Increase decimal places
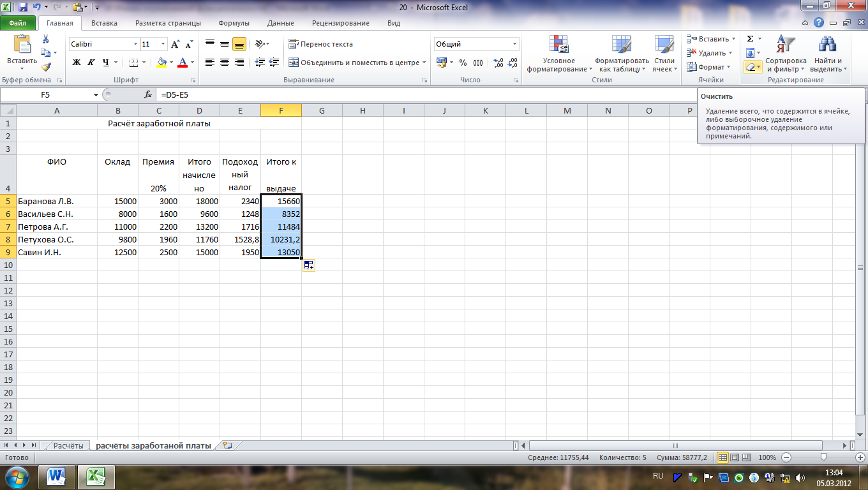This screenshot has width=868, height=490. click(498, 63)
